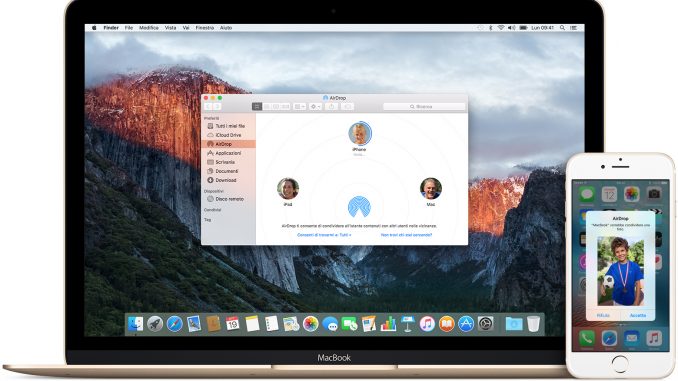Select the iPad recipient avatar in AirDrop
Viewport: 678px width, 381px height.
point(288,189)
